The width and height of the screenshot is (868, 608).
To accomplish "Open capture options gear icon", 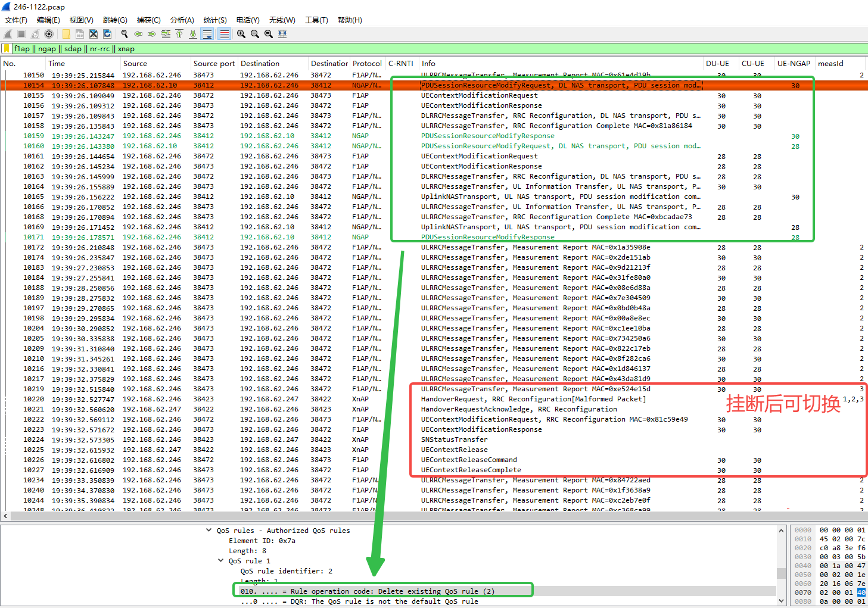I will point(49,34).
